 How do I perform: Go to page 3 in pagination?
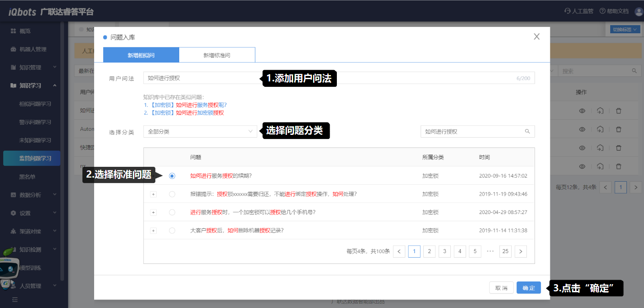[444, 251]
